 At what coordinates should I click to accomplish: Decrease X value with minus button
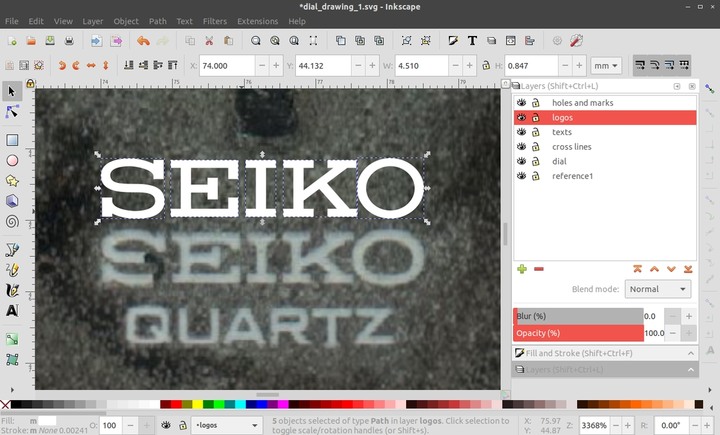tap(262, 66)
